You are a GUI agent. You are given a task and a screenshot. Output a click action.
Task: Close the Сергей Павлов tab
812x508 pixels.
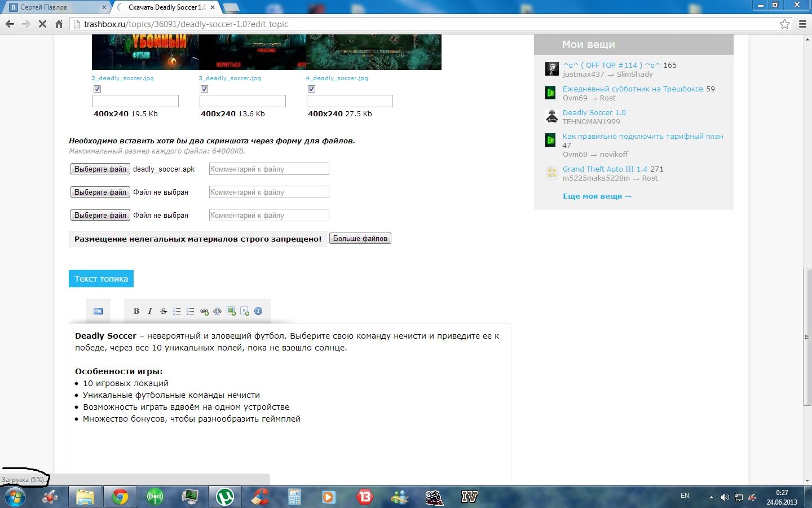click(x=104, y=7)
